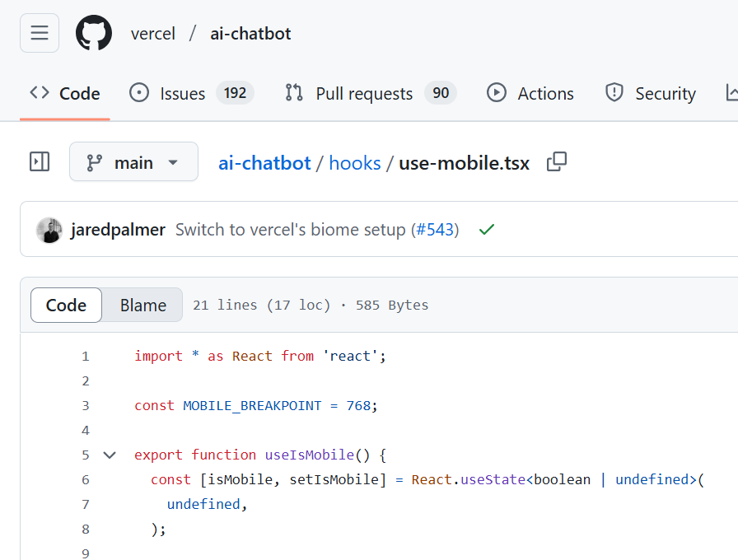Open the hamburger navigation menu
Screen dimensions: 738x560
pos(40,33)
